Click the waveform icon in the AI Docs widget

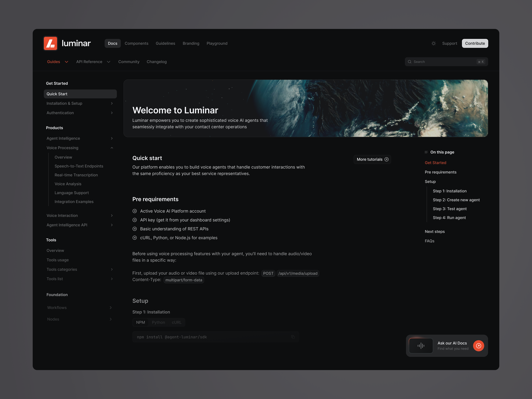click(421, 346)
